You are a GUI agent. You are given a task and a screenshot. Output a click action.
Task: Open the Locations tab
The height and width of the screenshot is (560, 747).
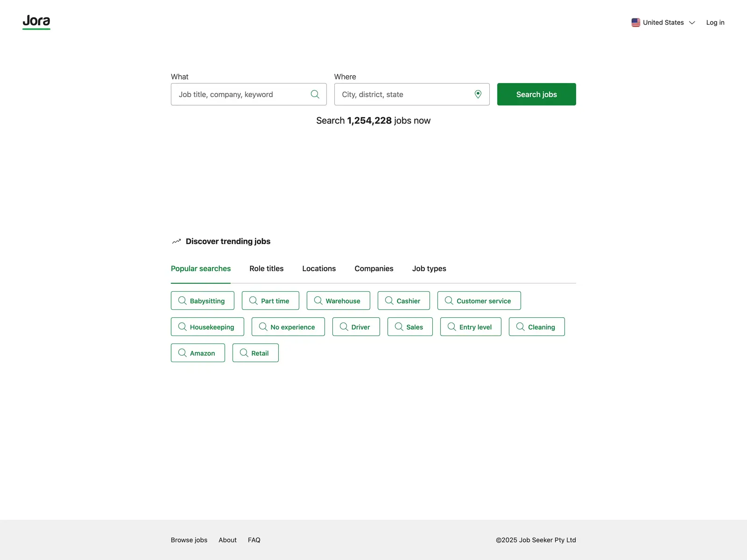point(319,269)
